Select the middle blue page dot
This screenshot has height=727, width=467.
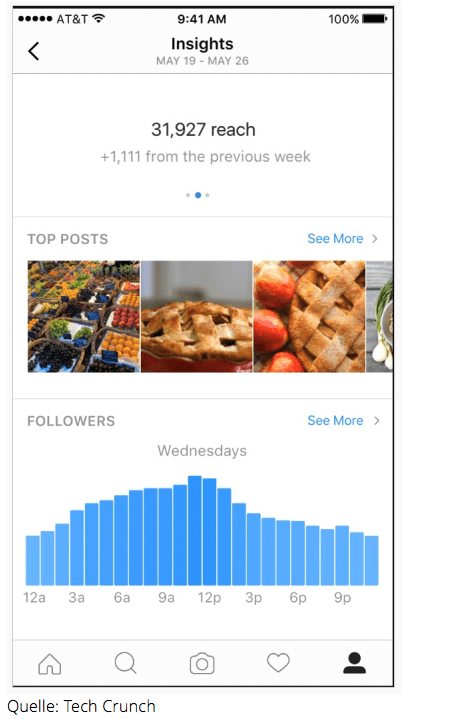click(198, 195)
